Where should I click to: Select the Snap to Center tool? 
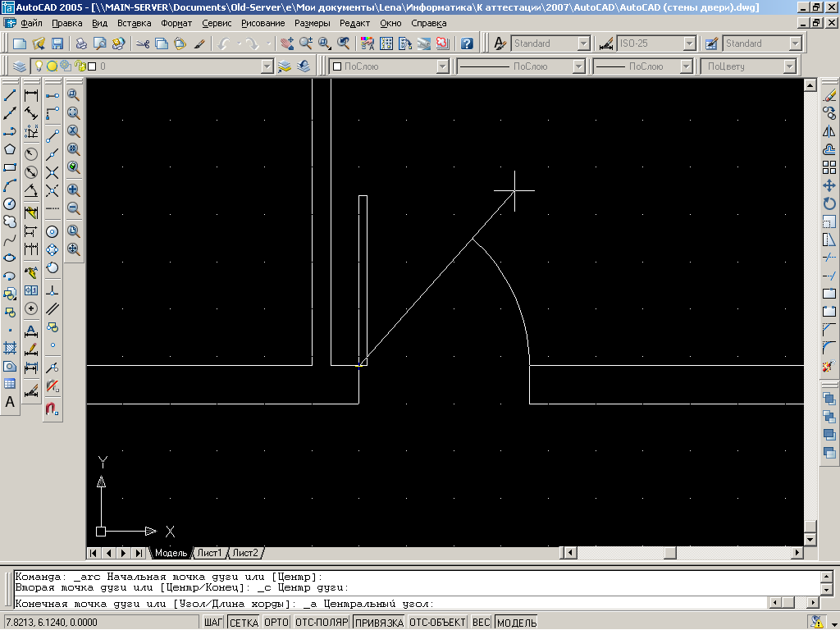point(52,232)
